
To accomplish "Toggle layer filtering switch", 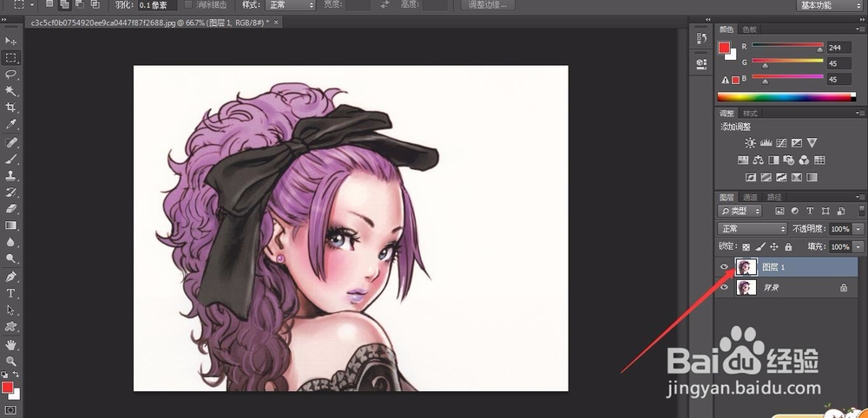I will tap(862, 211).
